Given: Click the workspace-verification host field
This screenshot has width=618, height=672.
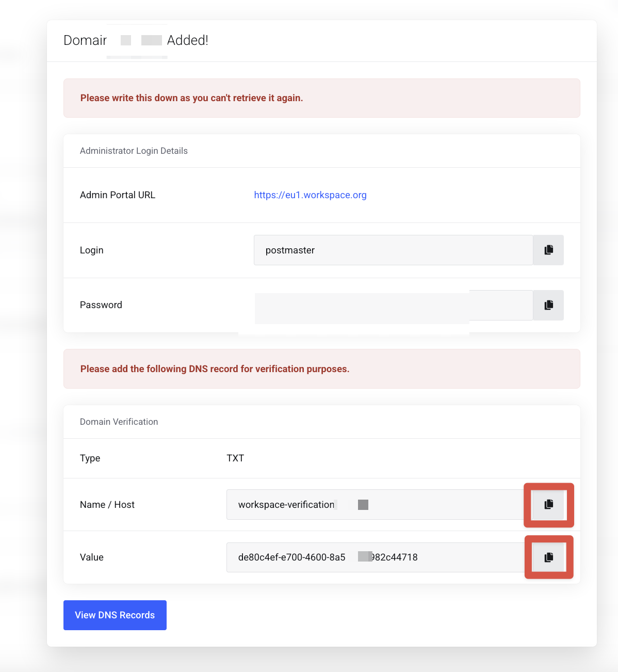Looking at the screenshot, I should click(x=380, y=505).
